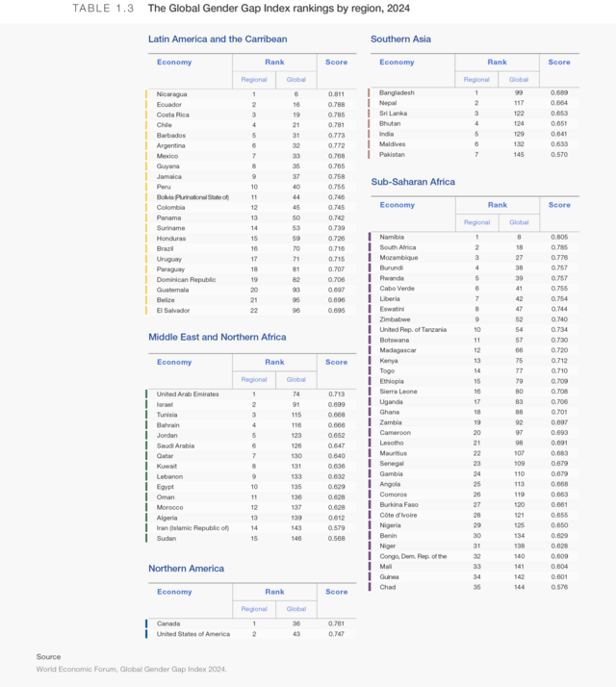The height and width of the screenshot is (687, 616).
Task: Click the Global sub-header in Northern America table
Action: pyautogui.click(x=296, y=609)
